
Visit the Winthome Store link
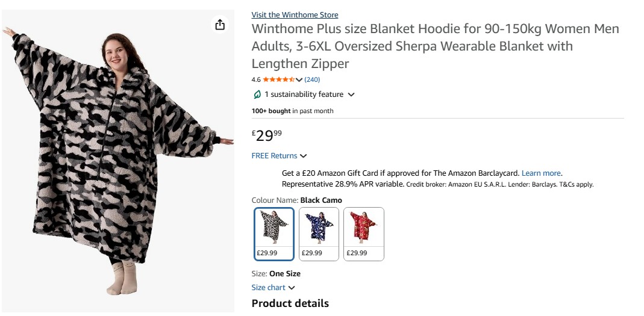(x=295, y=15)
